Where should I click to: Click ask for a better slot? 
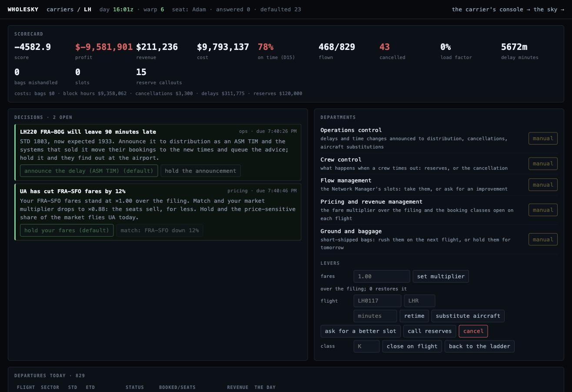click(361, 331)
